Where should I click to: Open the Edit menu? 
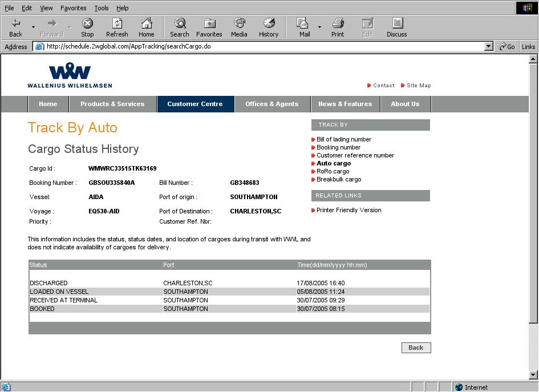coord(27,8)
